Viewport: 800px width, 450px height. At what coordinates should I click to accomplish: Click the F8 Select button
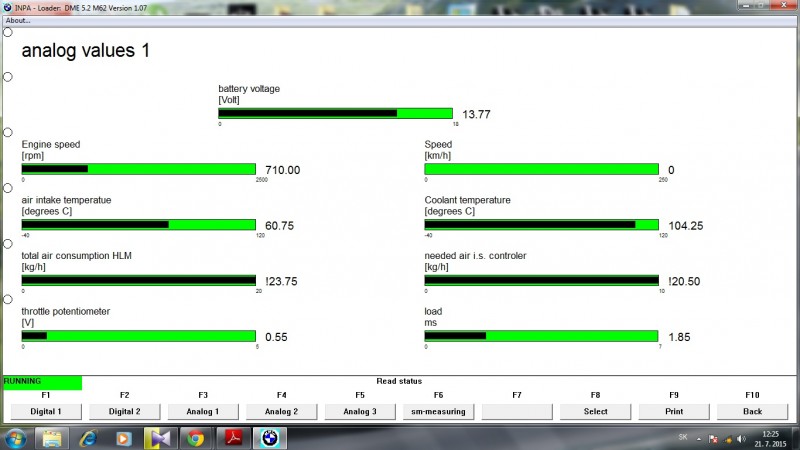coord(595,411)
